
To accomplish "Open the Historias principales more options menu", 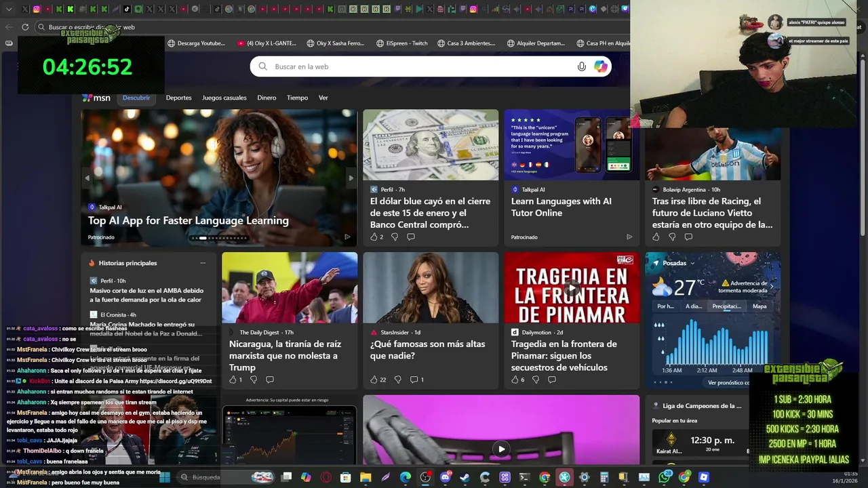I will coord(202,263).
